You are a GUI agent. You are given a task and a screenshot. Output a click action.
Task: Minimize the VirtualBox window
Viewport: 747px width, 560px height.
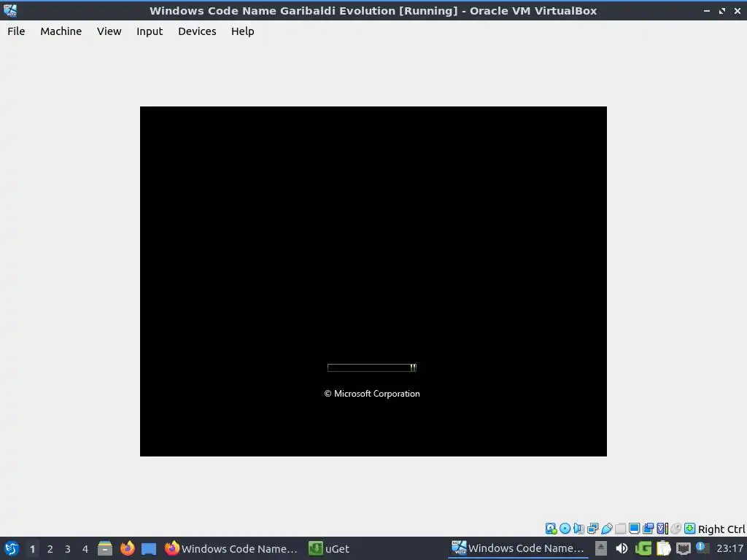click(x=706, y=10)
